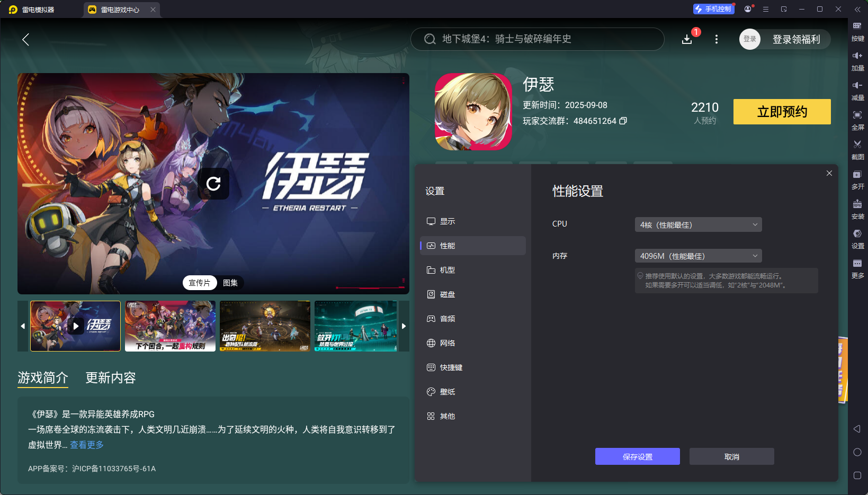Click the 立即预约 pre-register button

click(782, 112)
